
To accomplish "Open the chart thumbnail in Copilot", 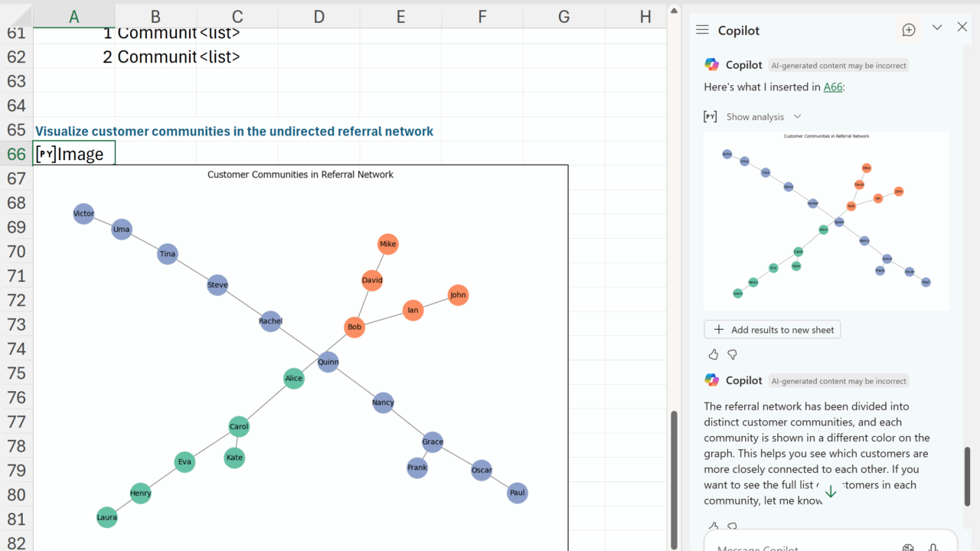I will pos(826,220).
